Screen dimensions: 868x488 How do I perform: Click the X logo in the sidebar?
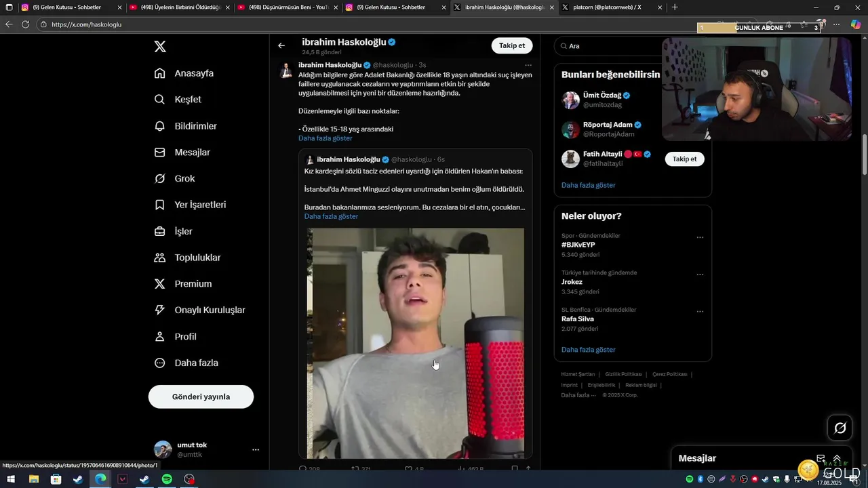pos(160,47)
